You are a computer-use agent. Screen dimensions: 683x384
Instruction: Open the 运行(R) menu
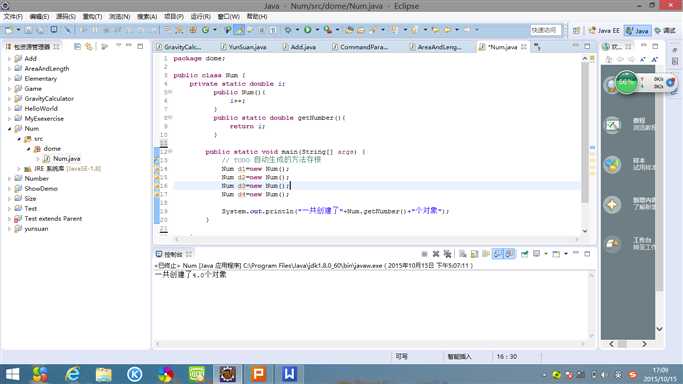pos(200,17)
